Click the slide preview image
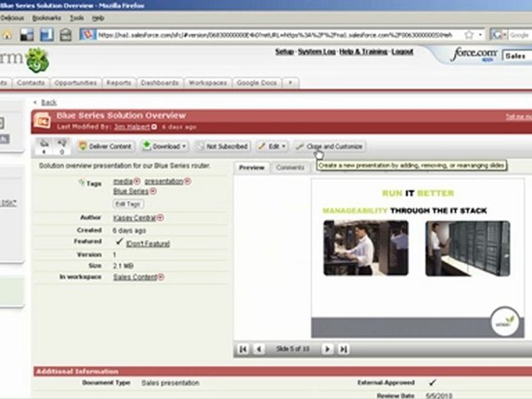 coord(418,258)
